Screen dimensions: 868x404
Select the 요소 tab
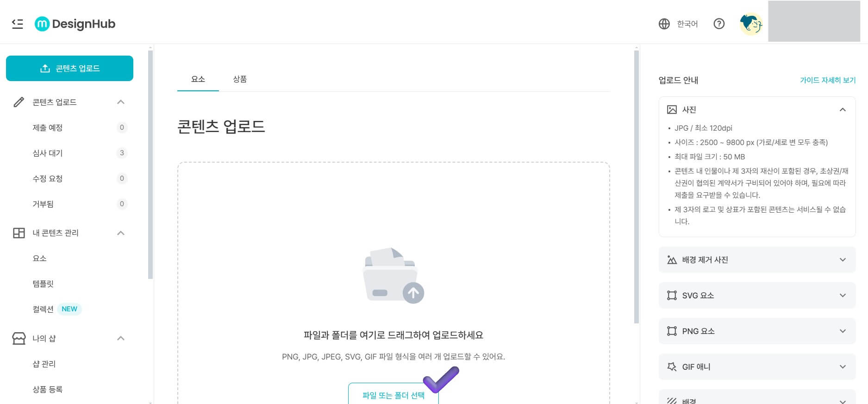point(198,79)
